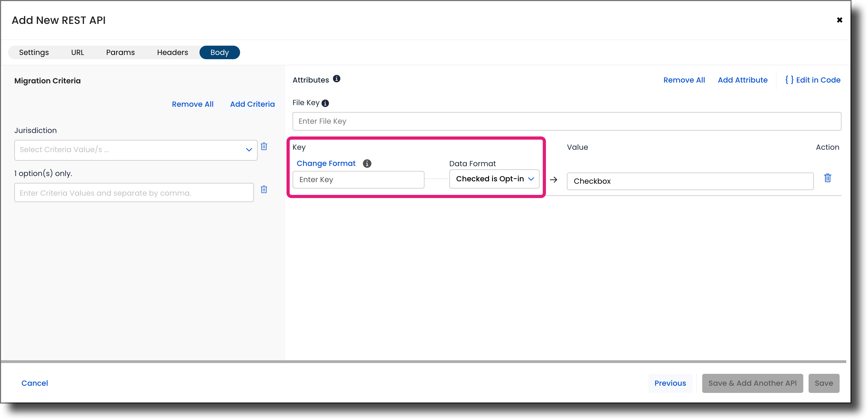
Task: Click the Change Format link
Action: (326, 163)
